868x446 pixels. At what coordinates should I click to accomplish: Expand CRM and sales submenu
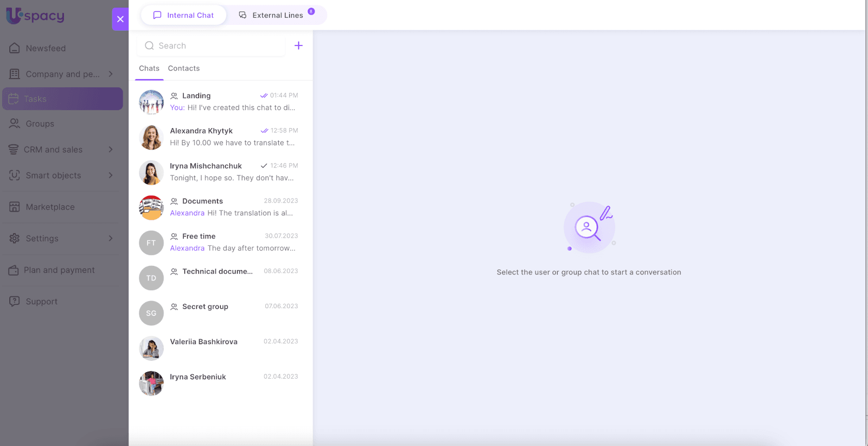coord(111,149)
